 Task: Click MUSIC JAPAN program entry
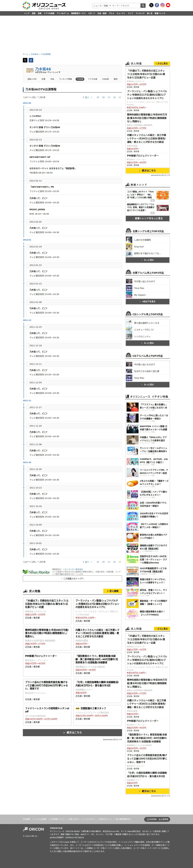(x=37, y=209)
